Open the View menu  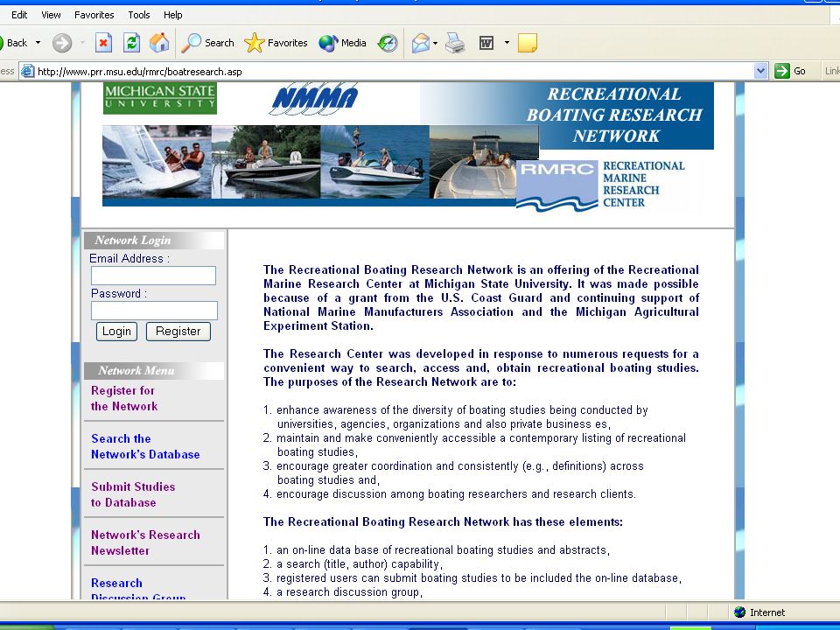pos(51,15)
